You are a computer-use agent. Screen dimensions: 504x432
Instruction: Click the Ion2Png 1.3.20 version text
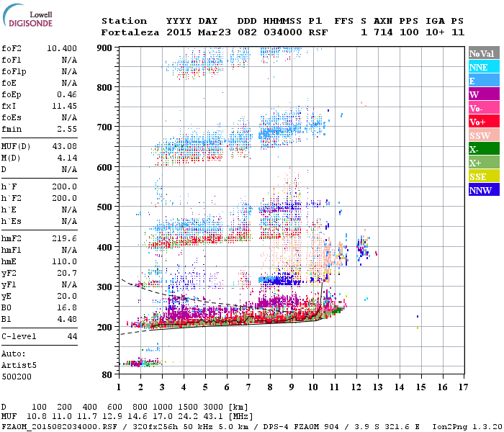[x=467, y=426]
